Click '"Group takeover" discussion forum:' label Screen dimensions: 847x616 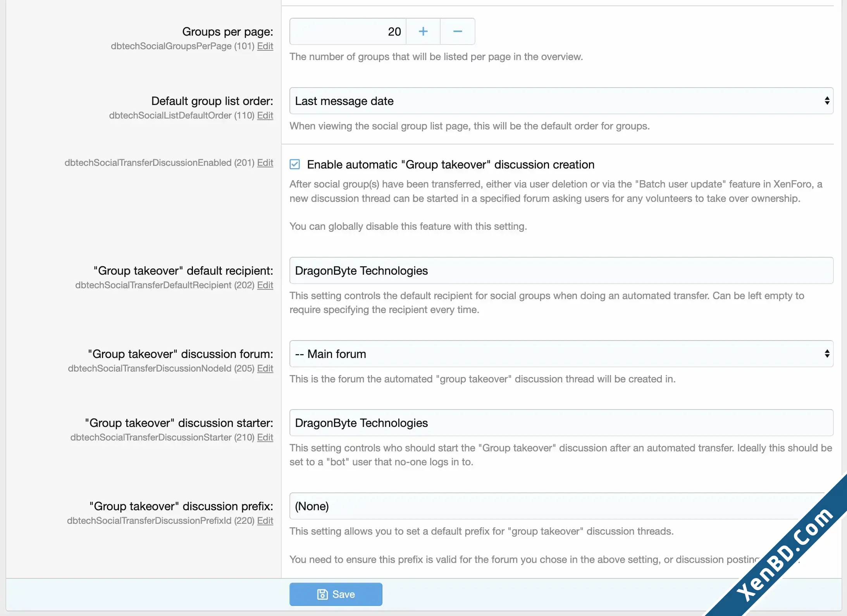click(x=181, y=354)
